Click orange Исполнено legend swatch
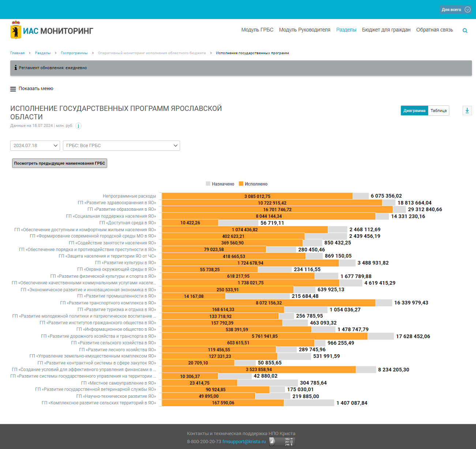 [x=241, y=184]
